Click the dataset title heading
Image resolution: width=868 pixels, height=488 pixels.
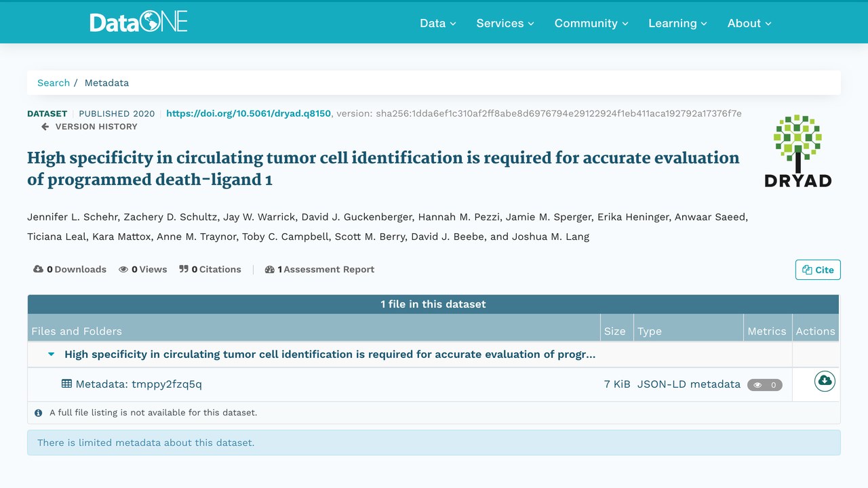point(383,169)
